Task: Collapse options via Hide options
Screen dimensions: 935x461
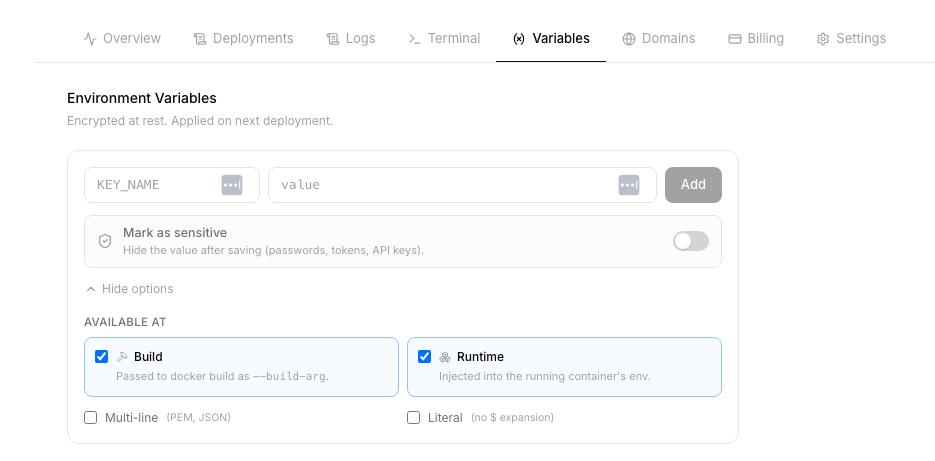Action: point(129,289)
